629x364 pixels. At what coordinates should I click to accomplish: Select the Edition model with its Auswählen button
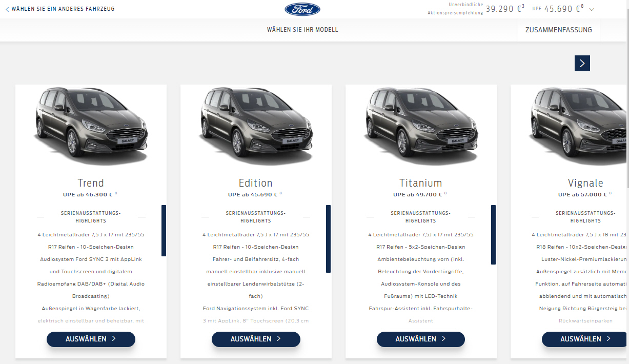[x=256, y=339]
